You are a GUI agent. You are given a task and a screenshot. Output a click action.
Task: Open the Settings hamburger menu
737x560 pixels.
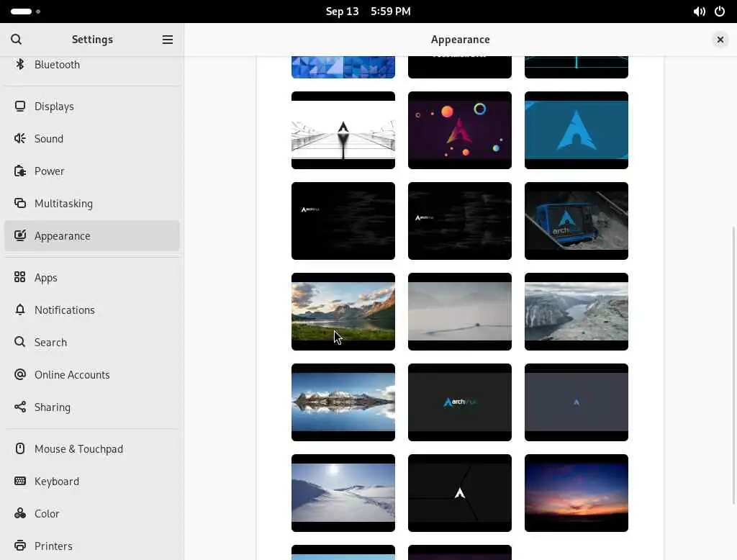coord(167,40)
